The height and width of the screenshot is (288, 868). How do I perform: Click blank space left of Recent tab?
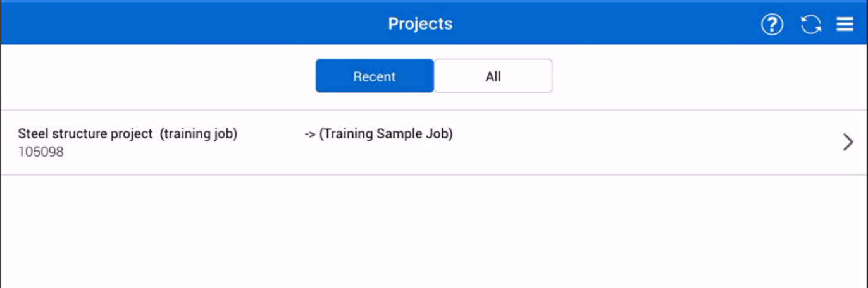(x=158, y=76)
